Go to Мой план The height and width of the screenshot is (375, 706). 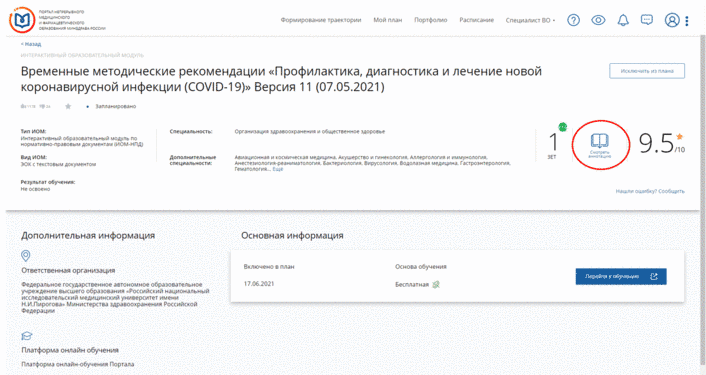click(x=387, y=20)
